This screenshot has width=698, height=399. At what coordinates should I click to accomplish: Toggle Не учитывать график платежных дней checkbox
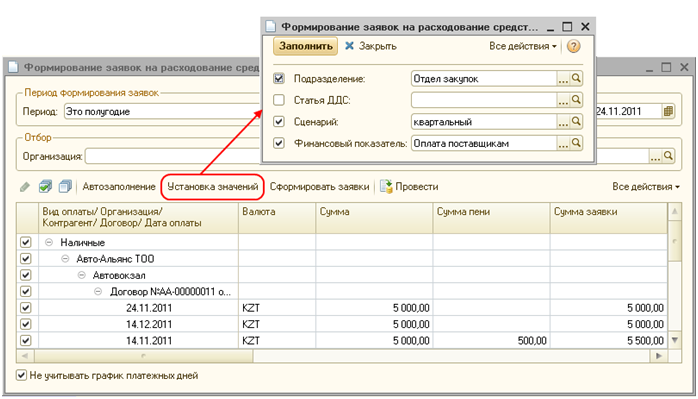(21, 375)
